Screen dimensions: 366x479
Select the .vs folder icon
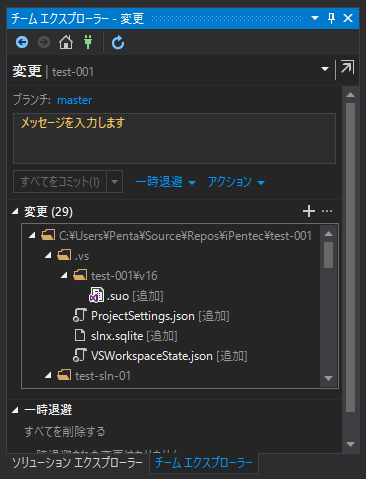coord(64,255)
